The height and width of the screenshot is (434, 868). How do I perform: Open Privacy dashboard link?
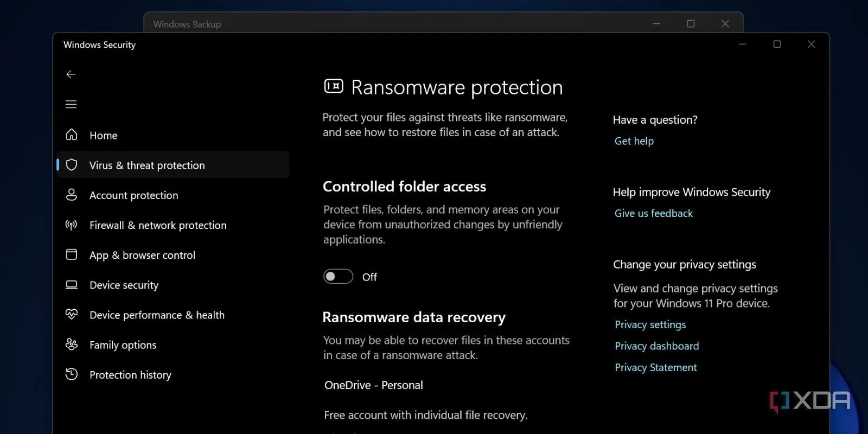(656, 346)
